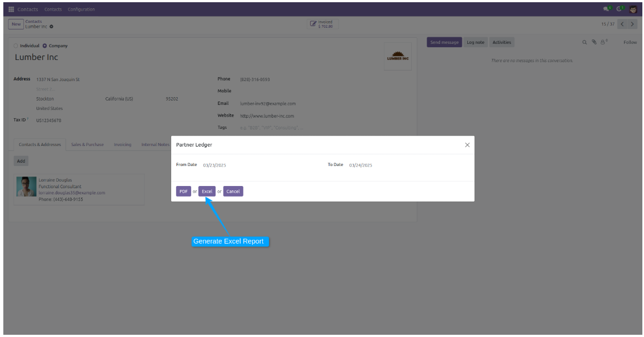Open the user avatar menu
The image size is (644, 337).
click(x=633, y=9)
